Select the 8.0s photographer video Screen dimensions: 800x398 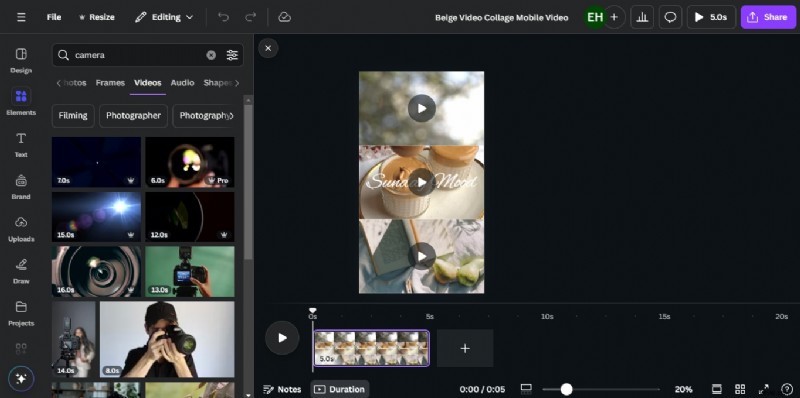point(167,339)
